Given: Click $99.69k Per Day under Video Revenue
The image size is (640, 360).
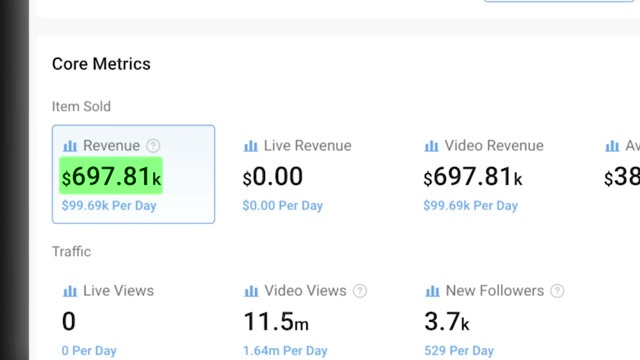Looking at the screenshot, I should [x=471, y=206].
